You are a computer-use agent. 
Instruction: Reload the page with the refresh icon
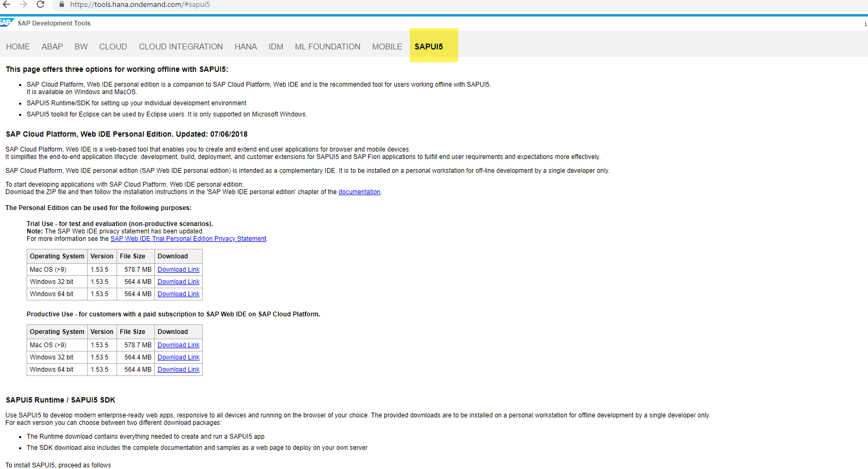tap(40, 4)
